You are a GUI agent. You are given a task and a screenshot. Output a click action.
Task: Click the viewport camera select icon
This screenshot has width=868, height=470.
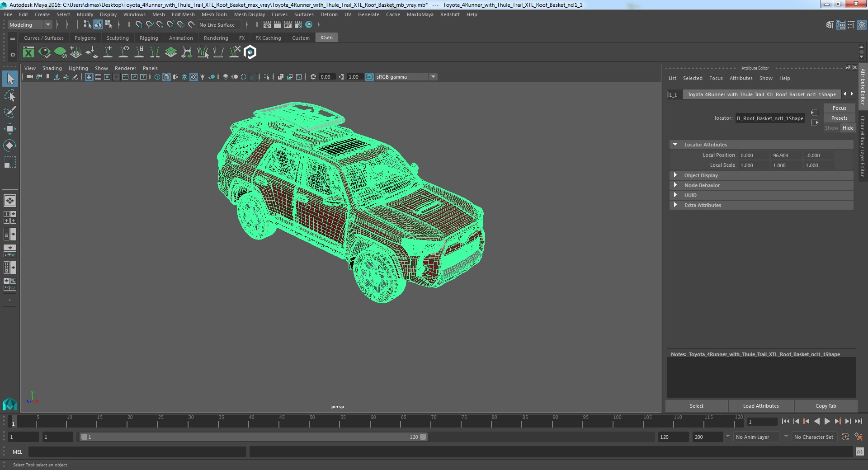[x=29, y=77]
